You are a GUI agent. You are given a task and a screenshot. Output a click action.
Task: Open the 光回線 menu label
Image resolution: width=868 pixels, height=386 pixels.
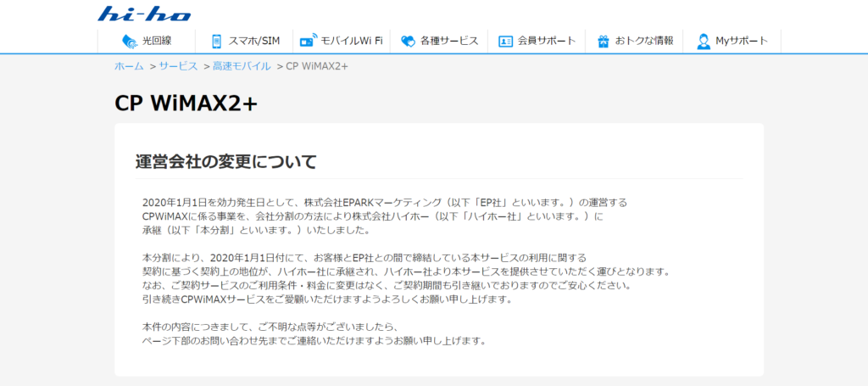[x=157, y=41]
